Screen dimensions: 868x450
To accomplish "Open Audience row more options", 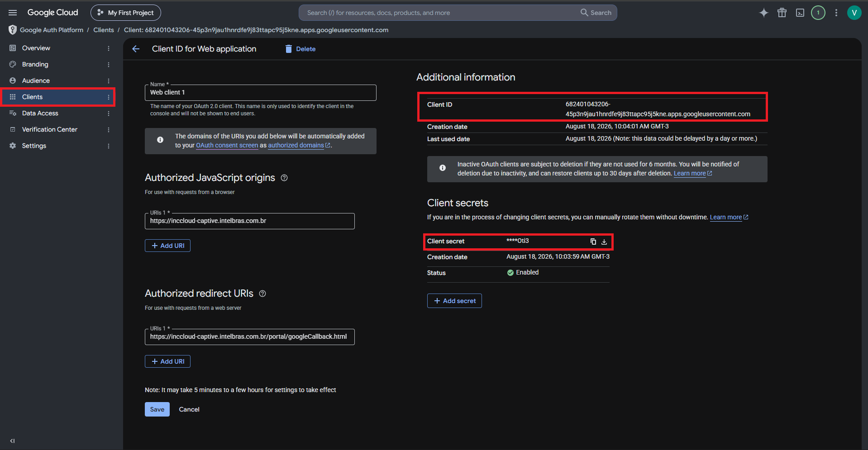I will (109, 81).
